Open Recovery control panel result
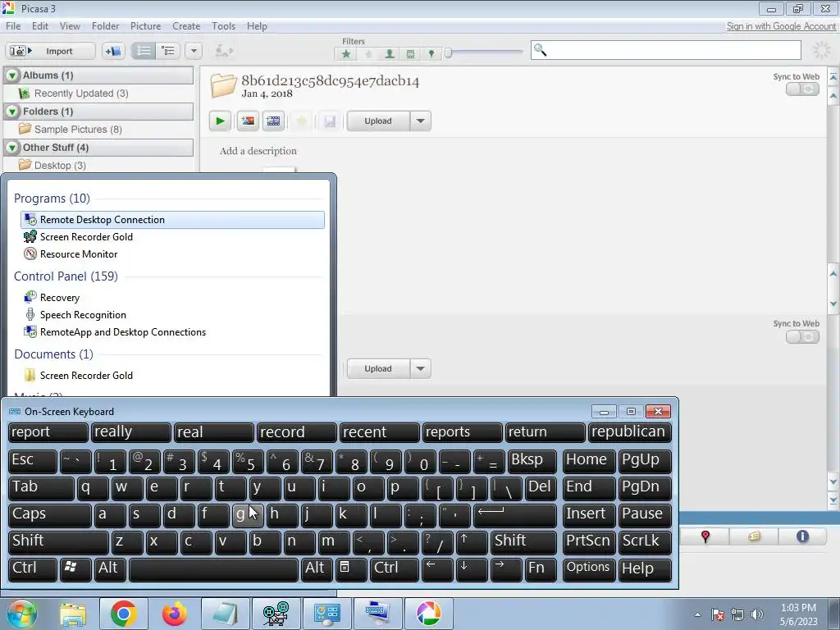This screenshot has width=840, height=630. [x=172, y=297]
